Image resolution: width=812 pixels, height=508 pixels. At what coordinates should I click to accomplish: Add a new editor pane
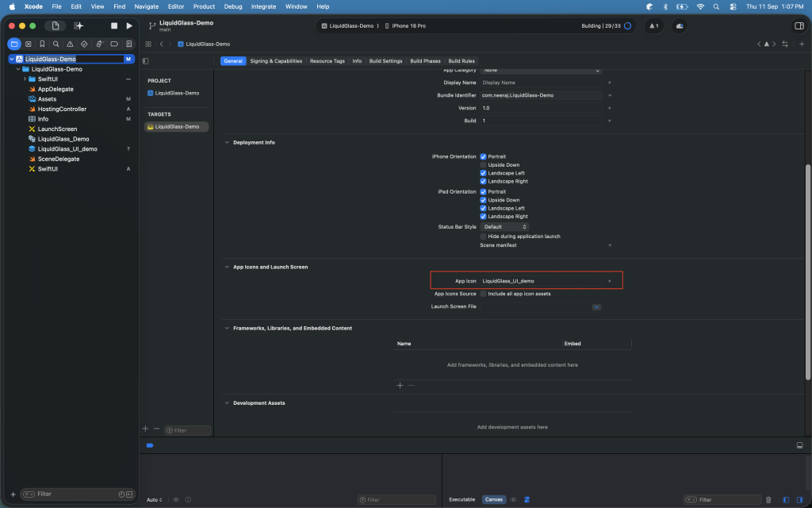coord(801,44)
